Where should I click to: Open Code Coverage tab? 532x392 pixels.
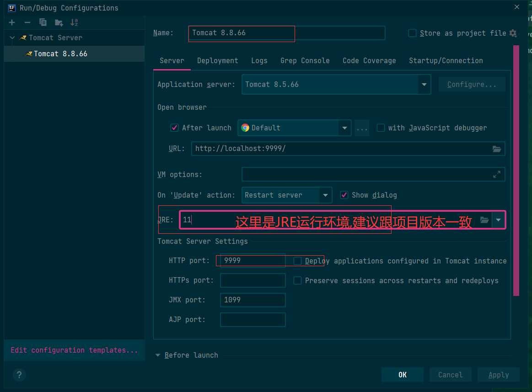(x=369, y=61)
